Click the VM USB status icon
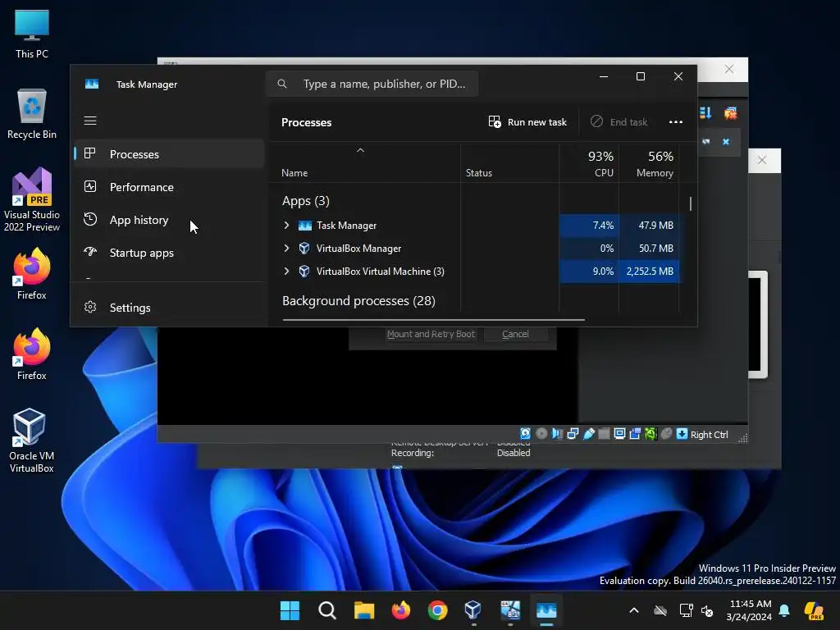The image size is (840, 630). click(x=588, y=434)
